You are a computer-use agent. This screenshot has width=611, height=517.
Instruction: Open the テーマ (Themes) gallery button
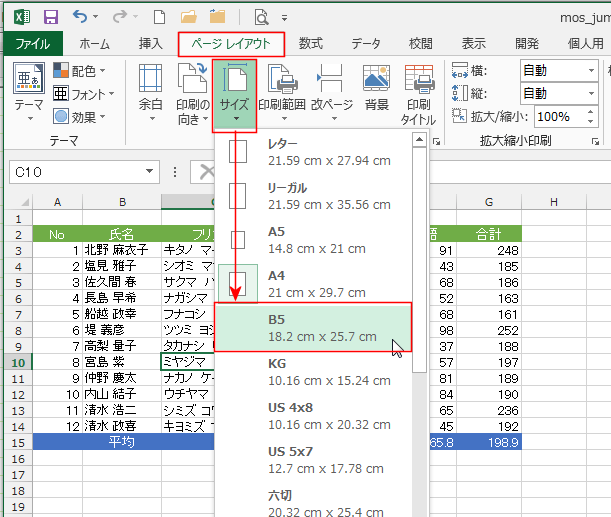tap(28, 88)
